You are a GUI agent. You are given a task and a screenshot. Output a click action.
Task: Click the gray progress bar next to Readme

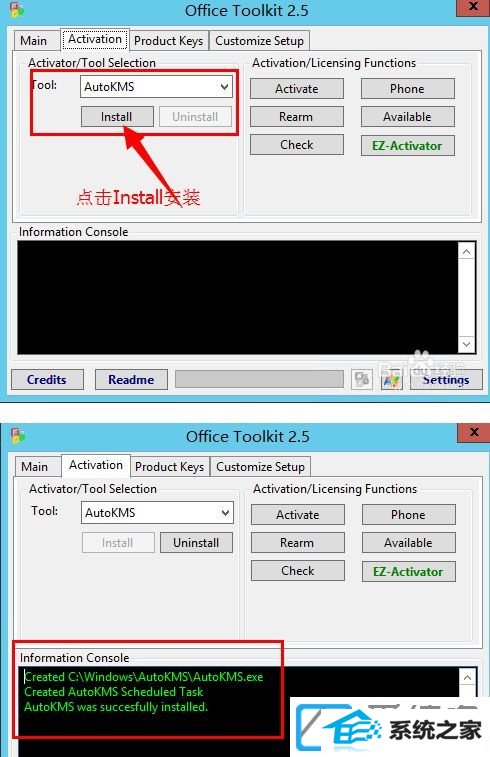(259, 379)
